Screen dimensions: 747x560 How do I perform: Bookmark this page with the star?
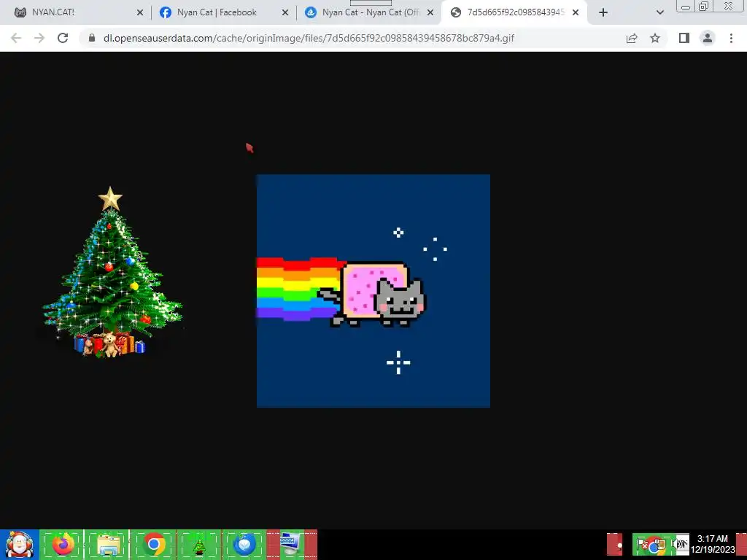pos(655,38)
